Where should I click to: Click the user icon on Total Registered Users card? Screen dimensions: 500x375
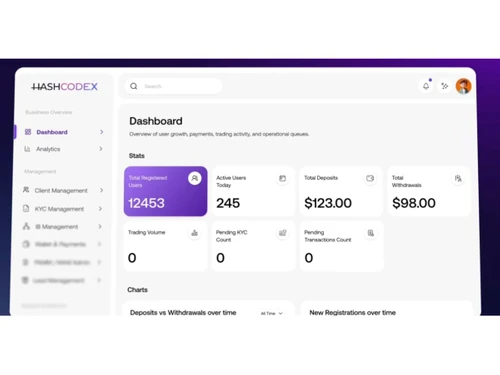coord(195,178)
